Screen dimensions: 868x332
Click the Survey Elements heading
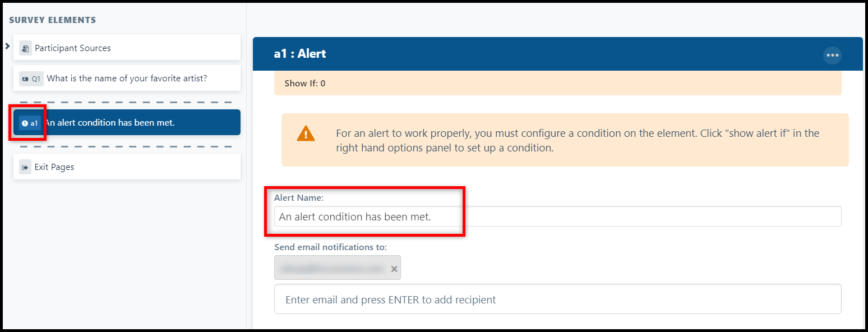pos(53,20)
